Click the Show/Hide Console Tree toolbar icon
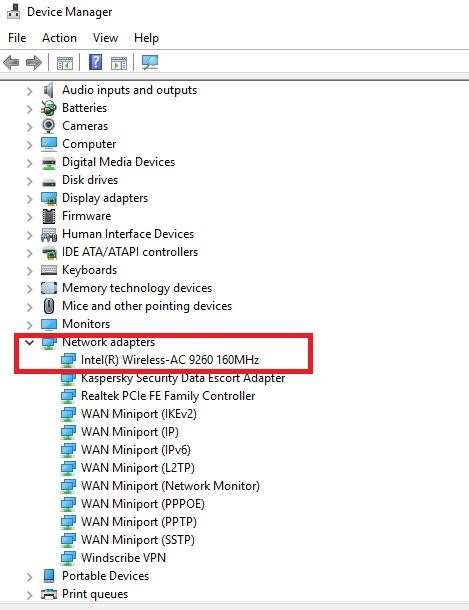469x610 pixels. (65, 63)
